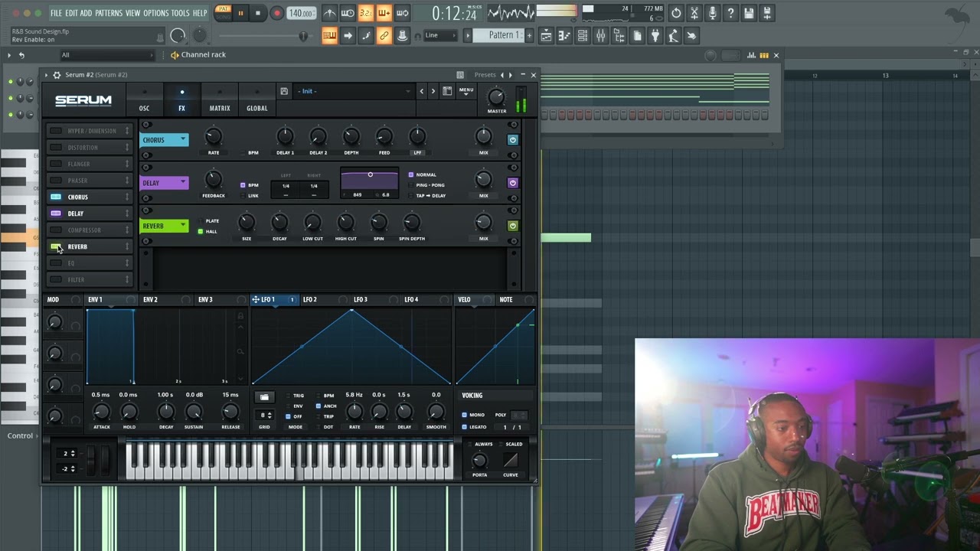Click the FL Studio microphone recording icon
This screenshot has width=980, height=551.
pyautogui.click(x=712, y=13)
